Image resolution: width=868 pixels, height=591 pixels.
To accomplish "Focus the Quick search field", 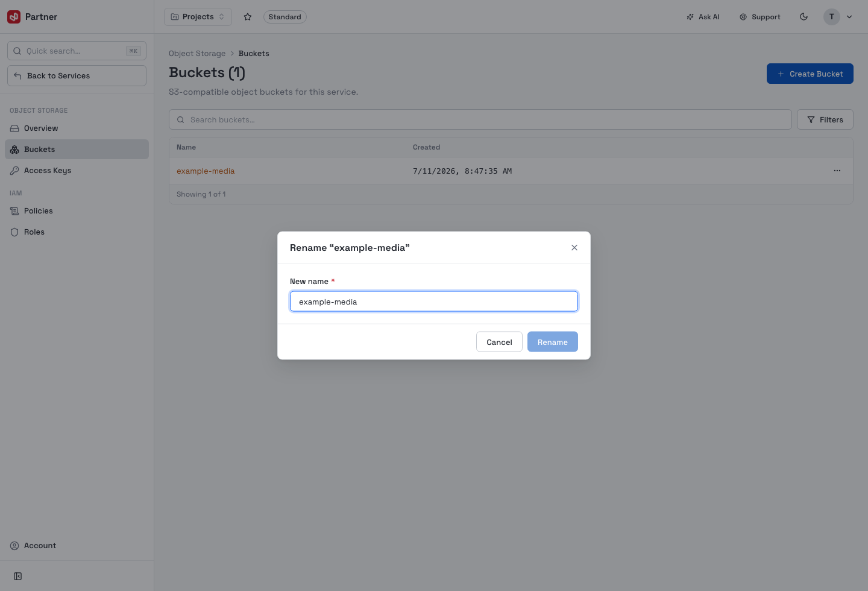I will [x=77, y=51].
